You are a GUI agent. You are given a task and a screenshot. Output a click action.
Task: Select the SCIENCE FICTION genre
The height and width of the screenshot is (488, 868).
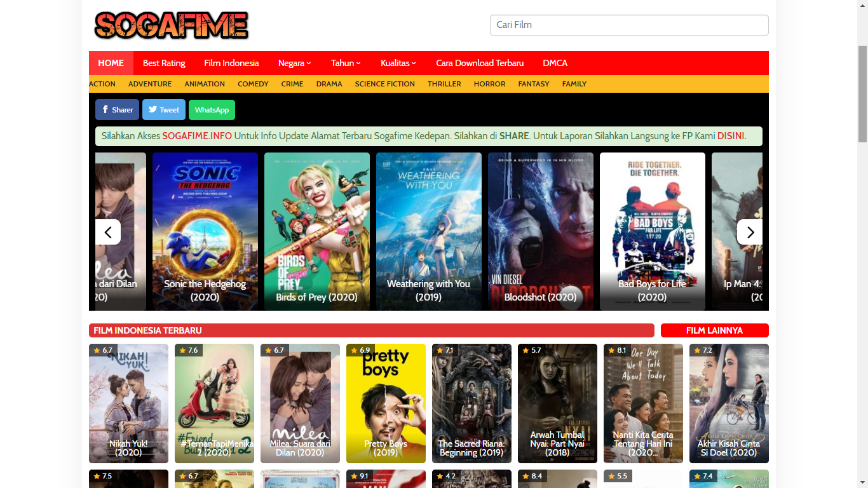pyautogui.click(x=385, y=84)
